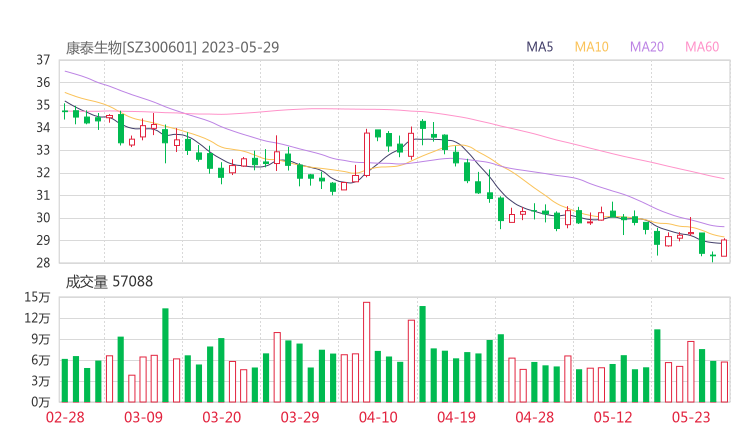Click the price axis value 30
740x440 pixels.
pyautogui.click(x=43, y=218)
